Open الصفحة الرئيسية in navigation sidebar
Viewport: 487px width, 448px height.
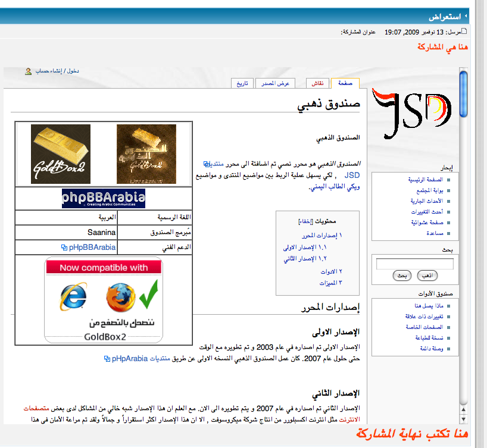(424, 179)
